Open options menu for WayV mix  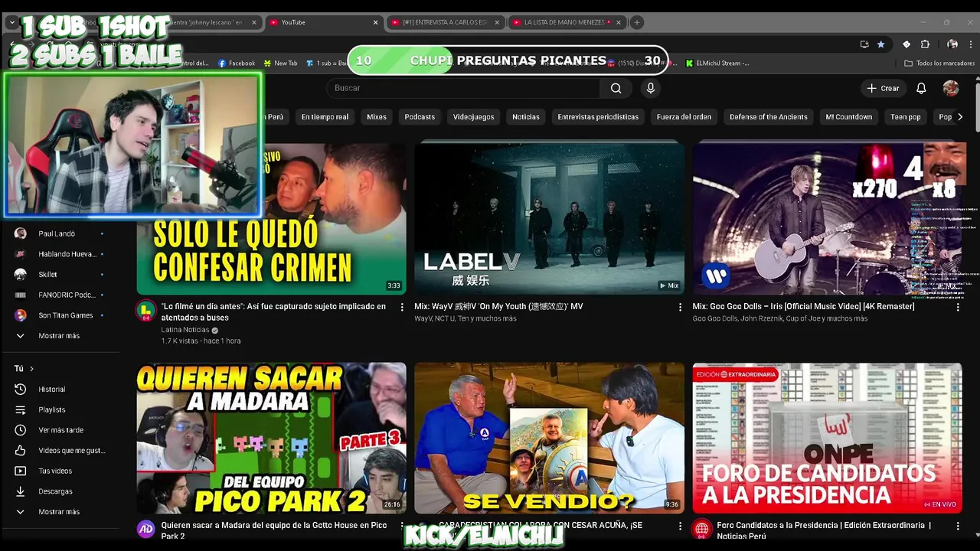tap(680, 307)
